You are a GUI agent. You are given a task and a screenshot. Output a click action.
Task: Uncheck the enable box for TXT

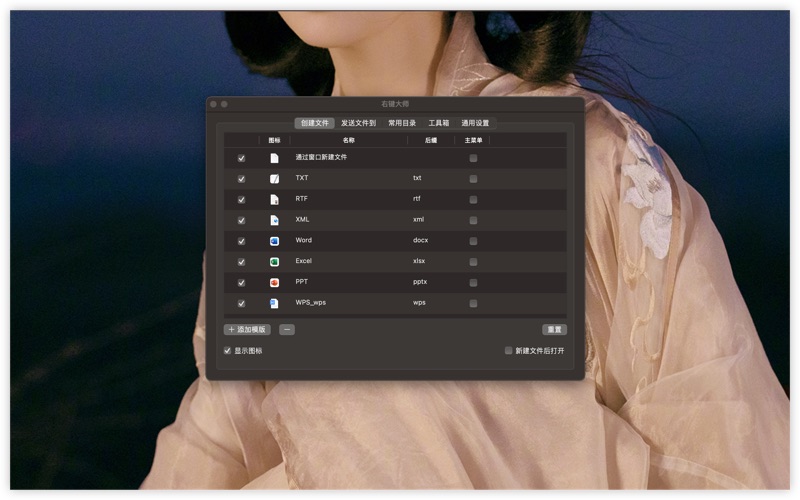pos(241,179)
